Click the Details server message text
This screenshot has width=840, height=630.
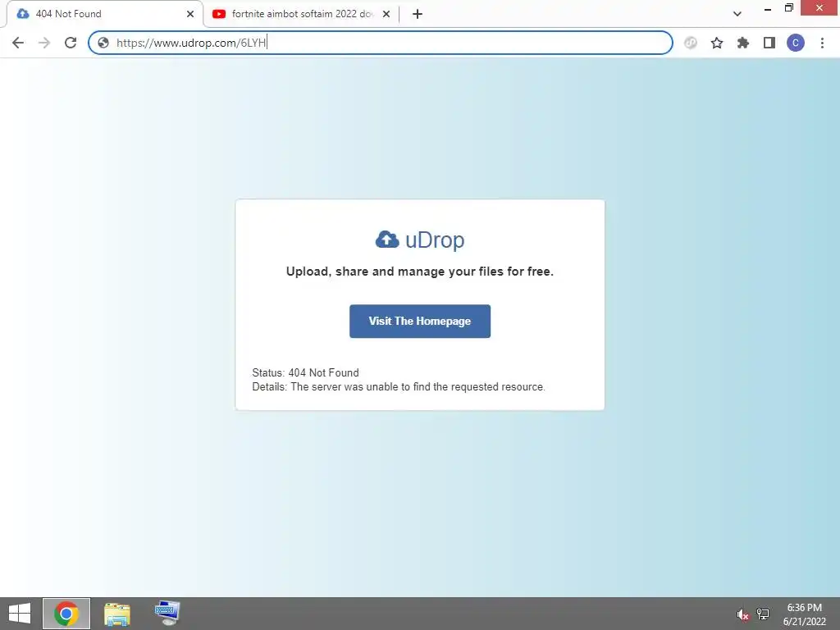399,387
